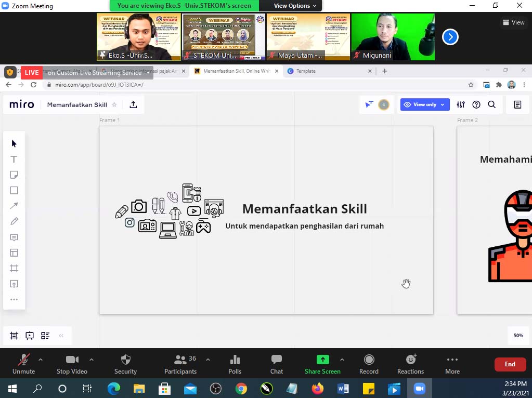This screenshot has width=532, height=398.
Task: Open More options in Zoom toolbar
Action: point(452,364)
